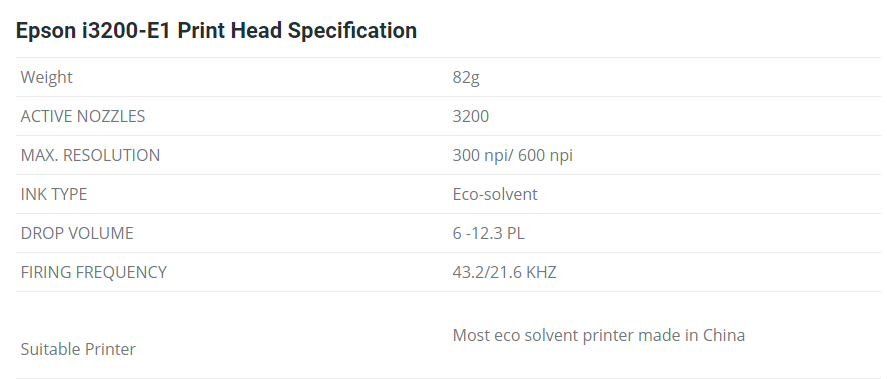This screenshot has width=887, height=379.
Task: Click the 3200 nozzles value
Action: point(471,116)
